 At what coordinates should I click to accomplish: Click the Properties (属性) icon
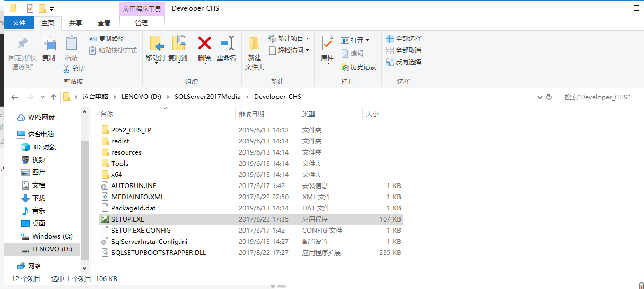point(327,44)
